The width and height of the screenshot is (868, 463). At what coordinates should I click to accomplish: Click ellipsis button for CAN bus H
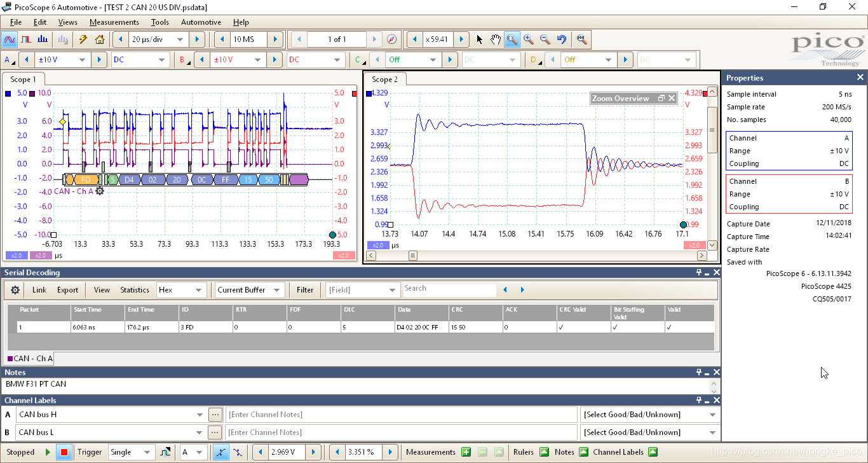215,415
